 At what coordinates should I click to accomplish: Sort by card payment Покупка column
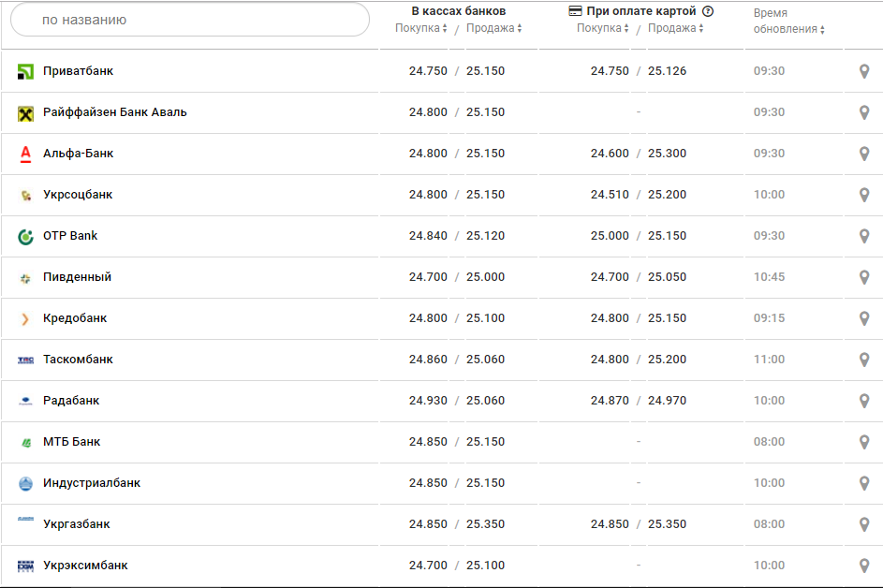tap(602, 28)
